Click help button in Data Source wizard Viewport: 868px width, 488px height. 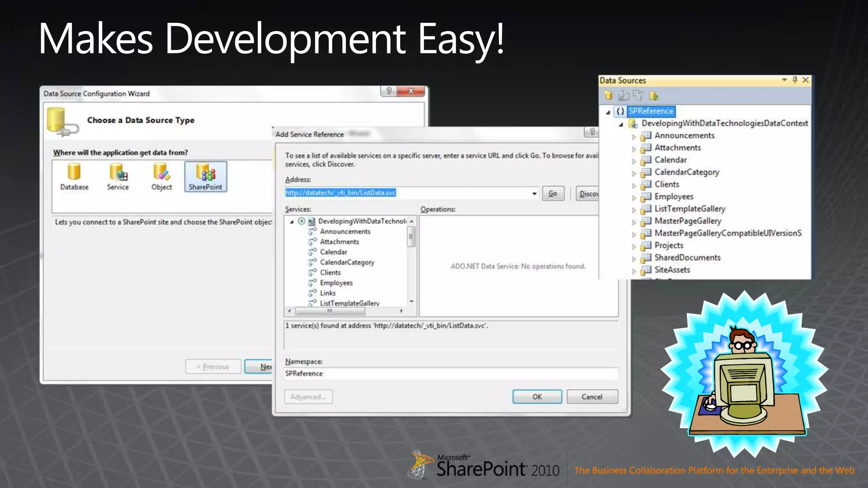click(x=389, y=91)
